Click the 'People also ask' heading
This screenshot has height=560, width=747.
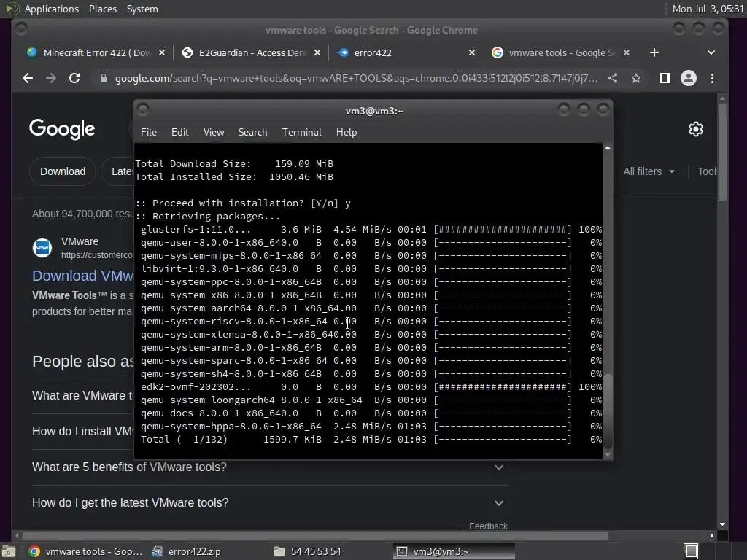coord(83,362)
